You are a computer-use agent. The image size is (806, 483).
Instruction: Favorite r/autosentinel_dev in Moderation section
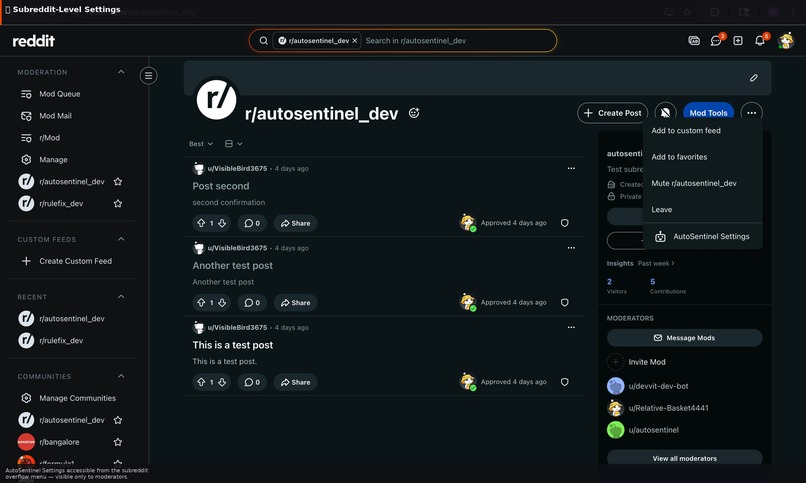118,181
